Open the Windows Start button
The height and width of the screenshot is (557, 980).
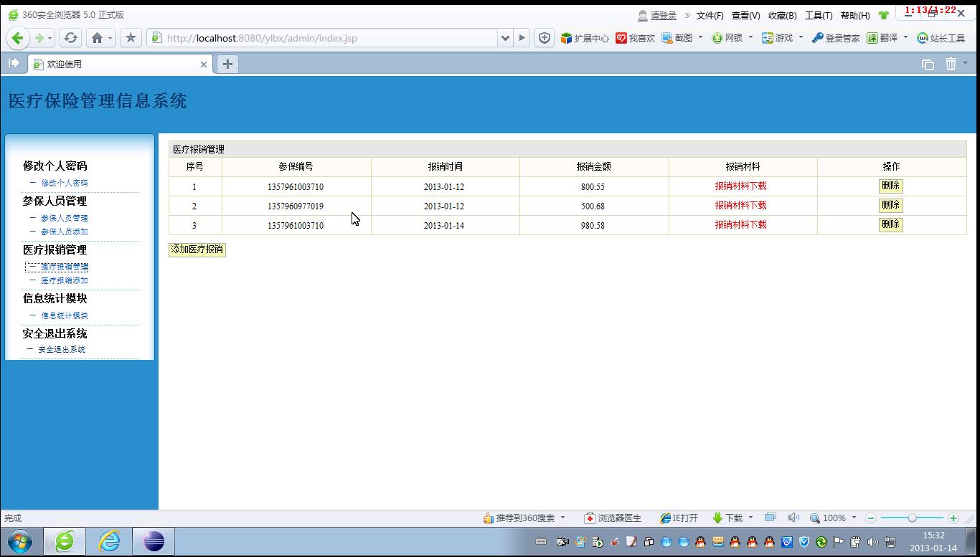coord(19,542)
